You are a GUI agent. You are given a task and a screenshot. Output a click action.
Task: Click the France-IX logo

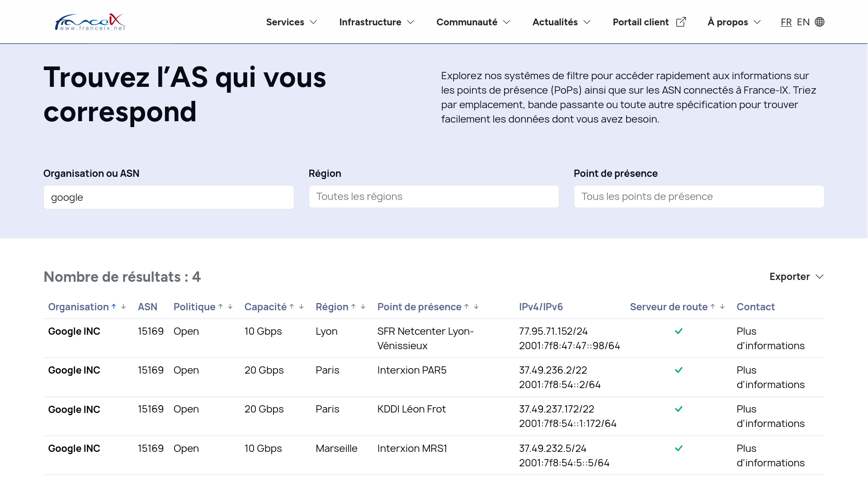[x=90, y=22]
